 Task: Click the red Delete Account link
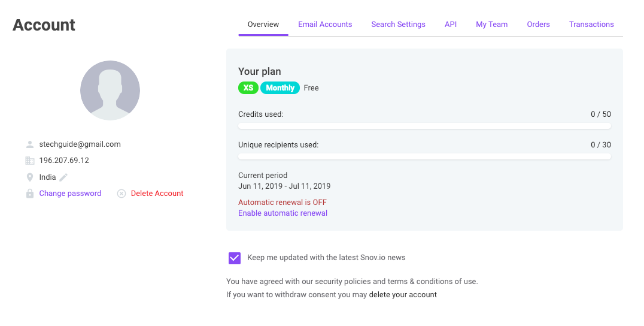(157, 194)
